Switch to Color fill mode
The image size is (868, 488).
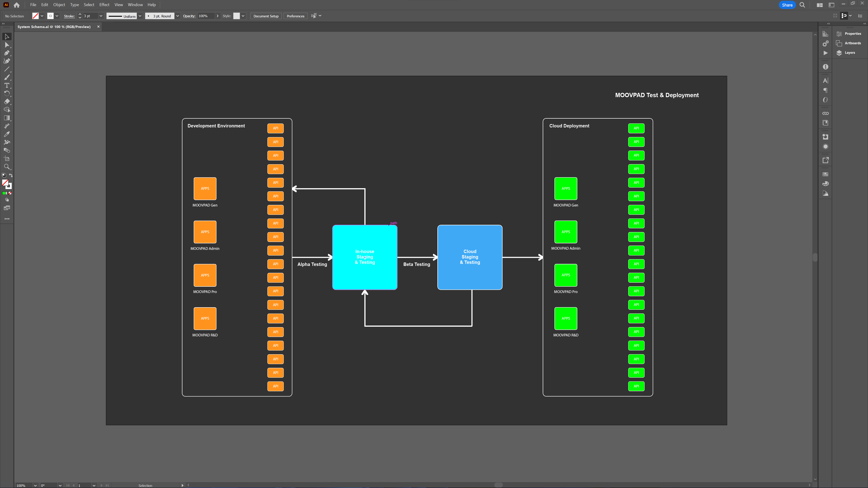4,193
